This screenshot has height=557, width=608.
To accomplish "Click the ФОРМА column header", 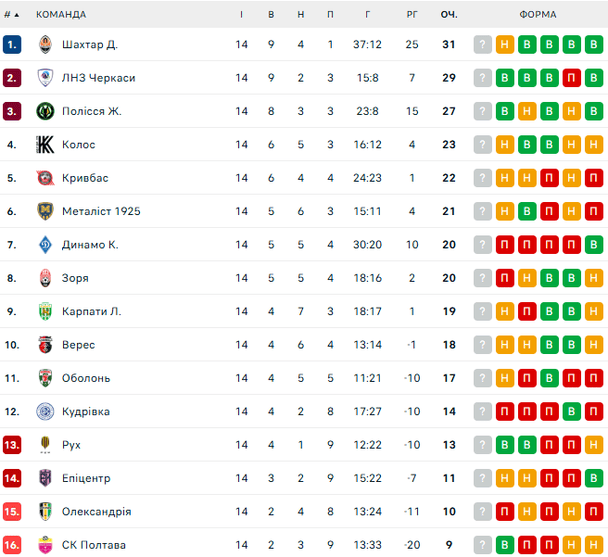I will click(539, 15).
